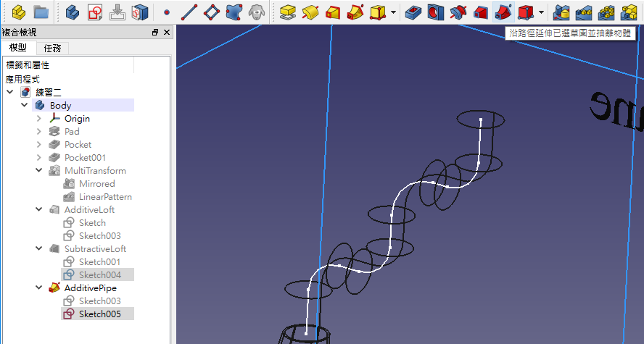Switch to the 模型 tab

pos(18,48)
